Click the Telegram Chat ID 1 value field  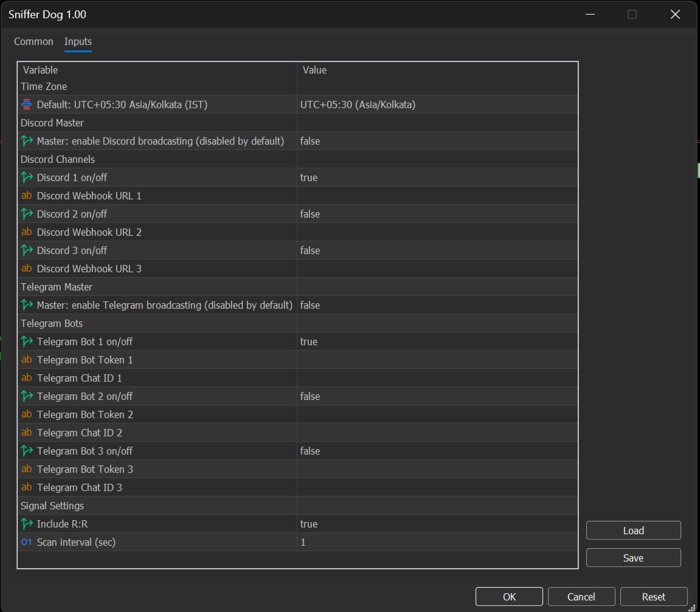click(x=437, y=378)
